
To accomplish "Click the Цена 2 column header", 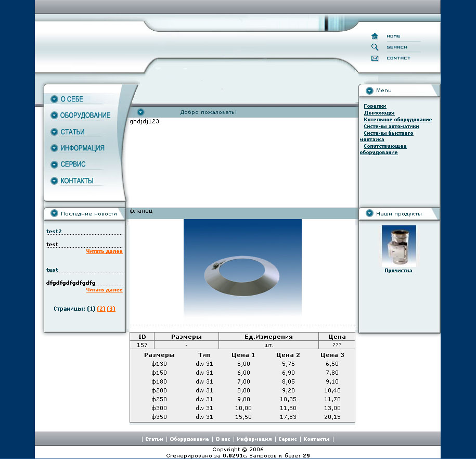I will tap(288, 355).
